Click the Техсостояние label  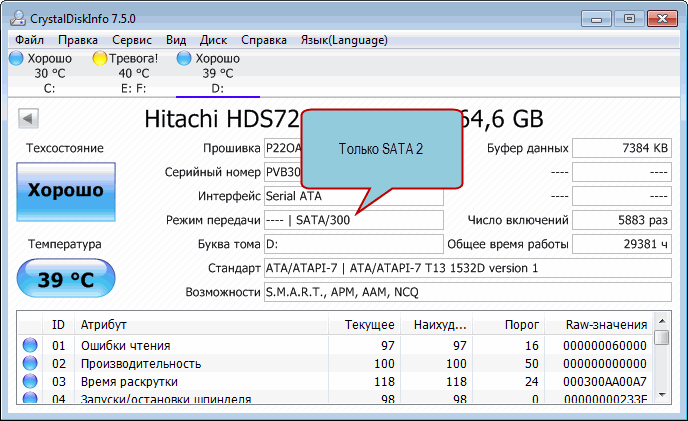[64, 148]
